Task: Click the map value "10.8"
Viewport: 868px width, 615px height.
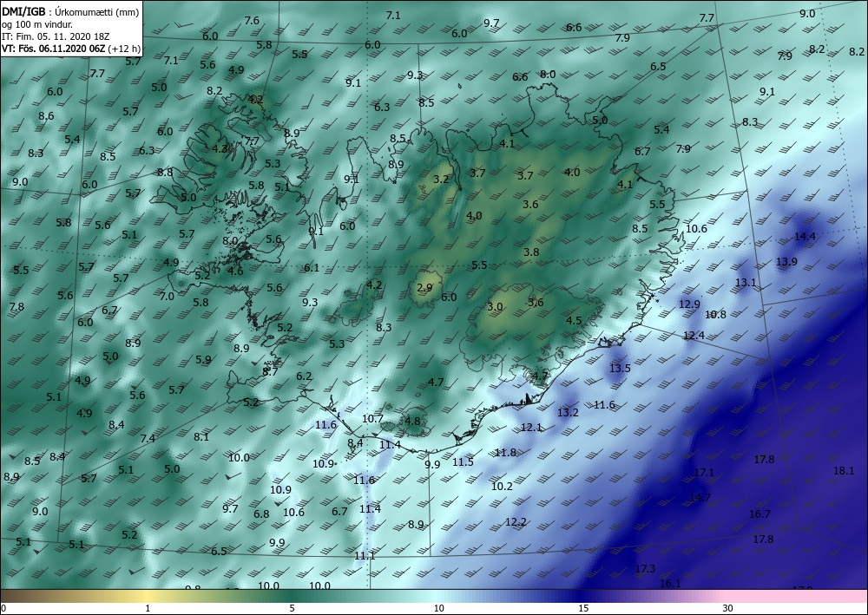Action: pyautogui.click(x=715, y=315)
